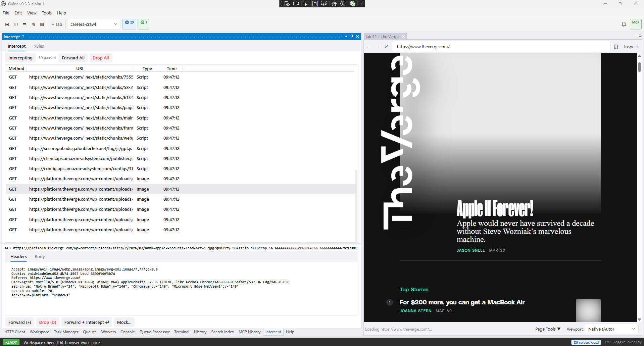Select side-by-side split layout icon
This screenshot has width=644, height=346.
pos(16,24)
